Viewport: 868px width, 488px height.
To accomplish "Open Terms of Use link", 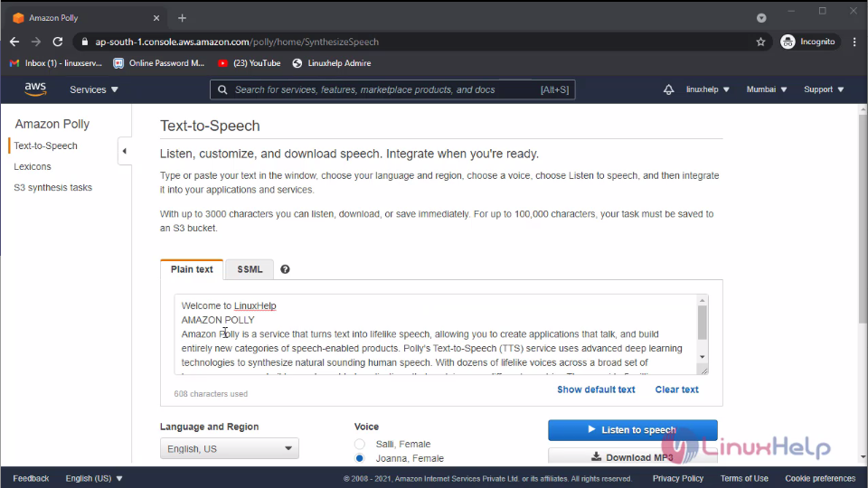I will point(744,478).
